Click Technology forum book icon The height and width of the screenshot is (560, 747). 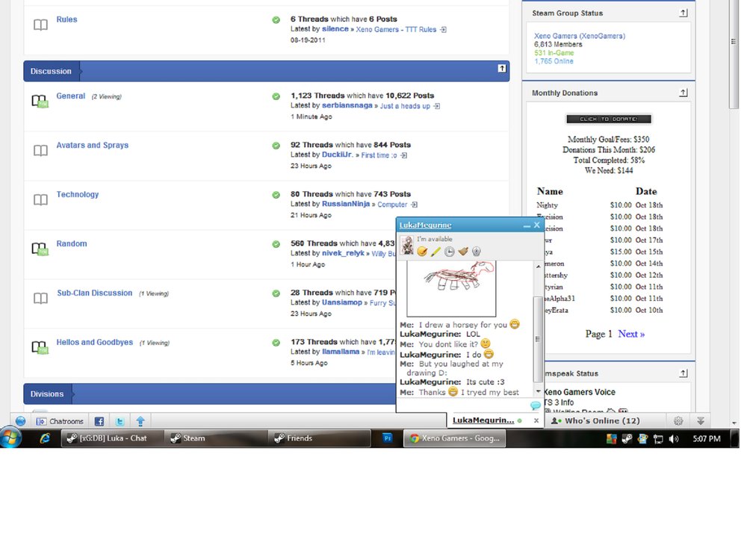pyautogui.click(x=40, y=199)
